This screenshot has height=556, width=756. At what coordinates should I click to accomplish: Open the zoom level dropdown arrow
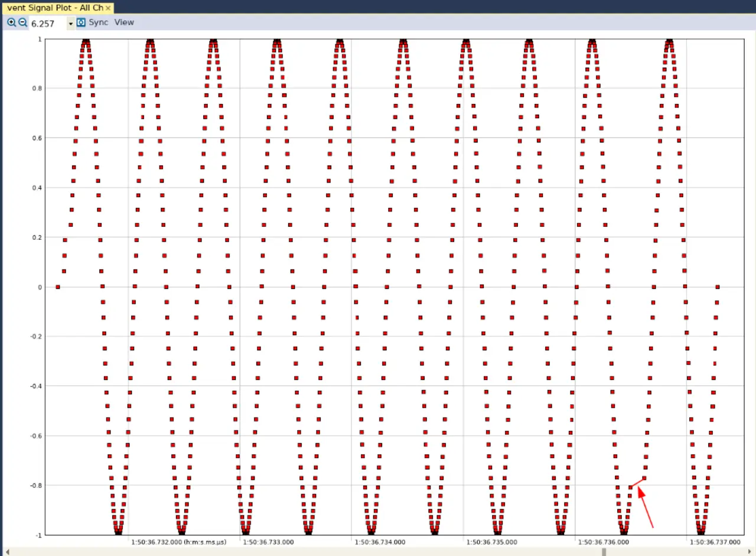point(70,24)
